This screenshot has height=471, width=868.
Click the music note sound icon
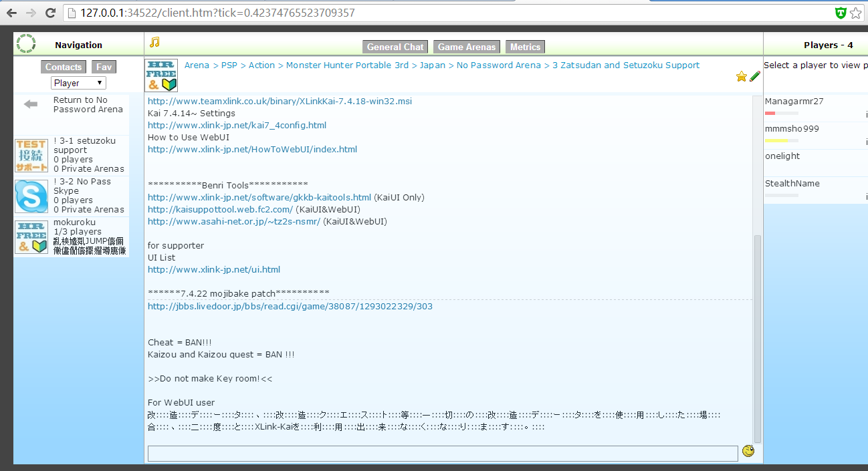tap(154, 43)
